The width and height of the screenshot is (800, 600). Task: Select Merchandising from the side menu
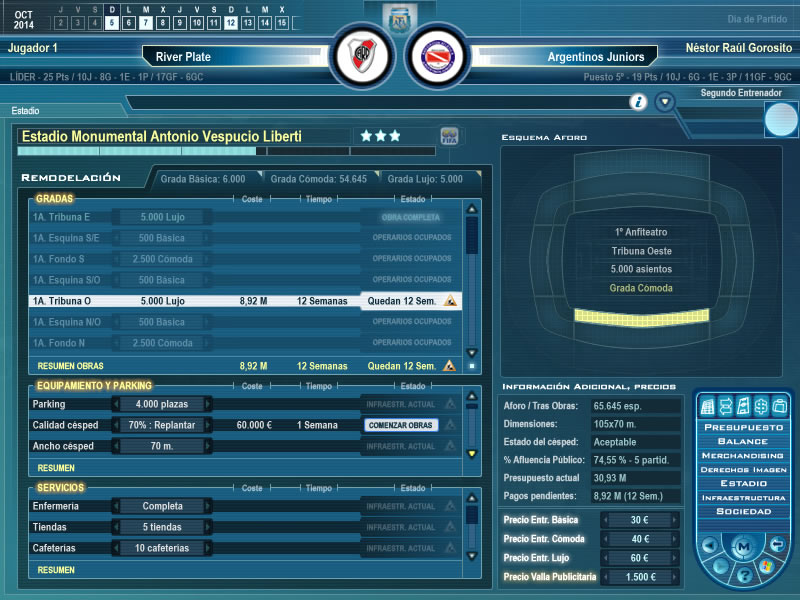741,454
